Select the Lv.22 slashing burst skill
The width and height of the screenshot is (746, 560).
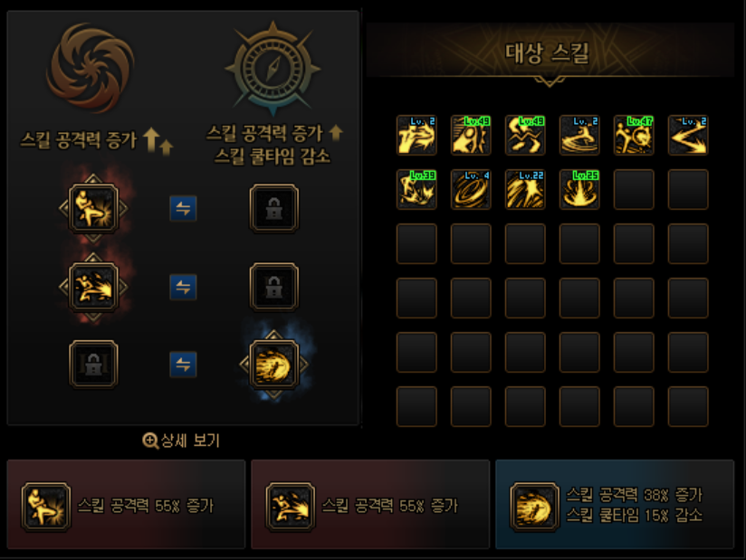click(x=525, y=189)
